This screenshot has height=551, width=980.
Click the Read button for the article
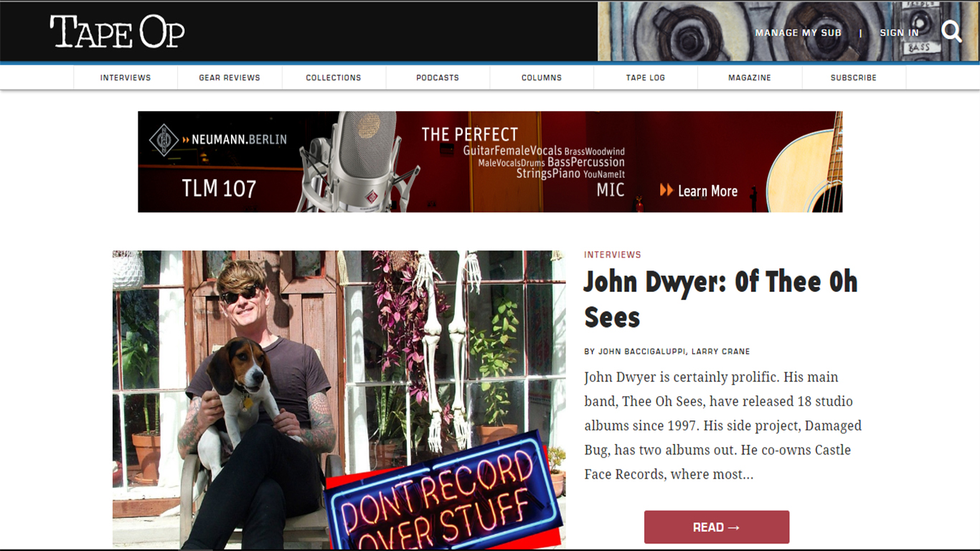coord(717,527)
